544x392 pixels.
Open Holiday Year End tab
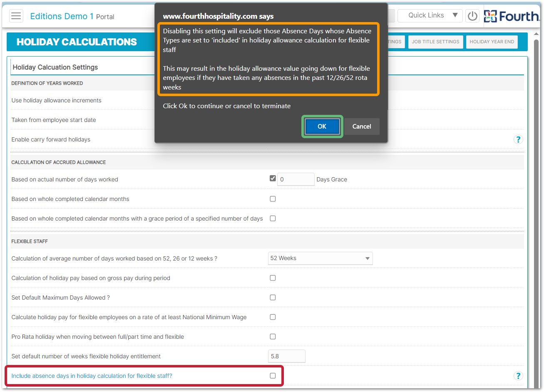click(x=492, y=42)
